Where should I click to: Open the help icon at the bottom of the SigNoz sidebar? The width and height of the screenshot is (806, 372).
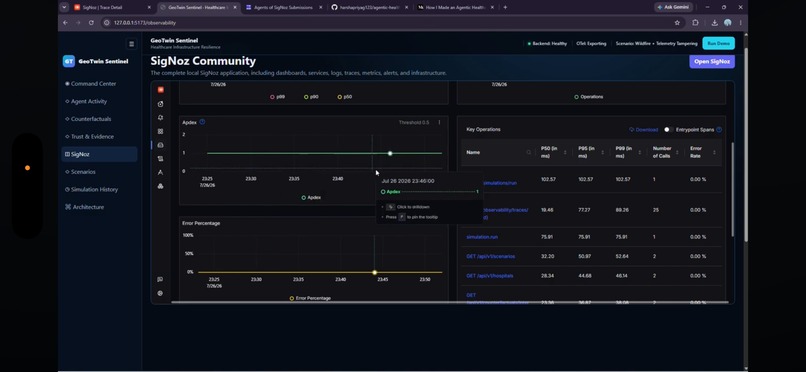tap(160, 293)
